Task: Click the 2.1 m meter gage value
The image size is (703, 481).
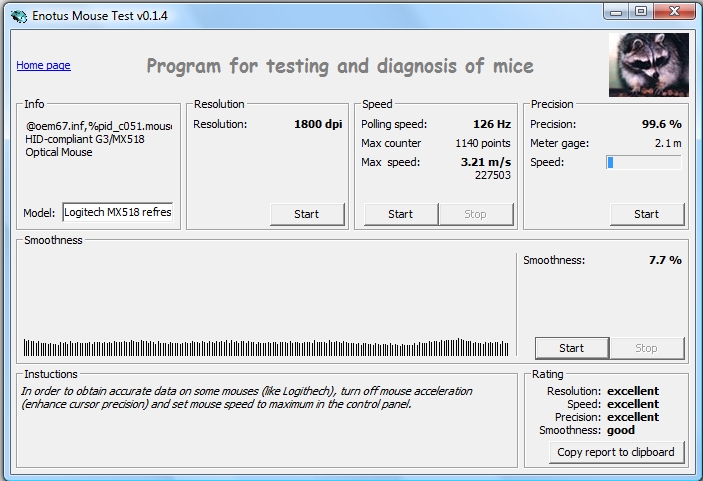Action: coord(668,143)
